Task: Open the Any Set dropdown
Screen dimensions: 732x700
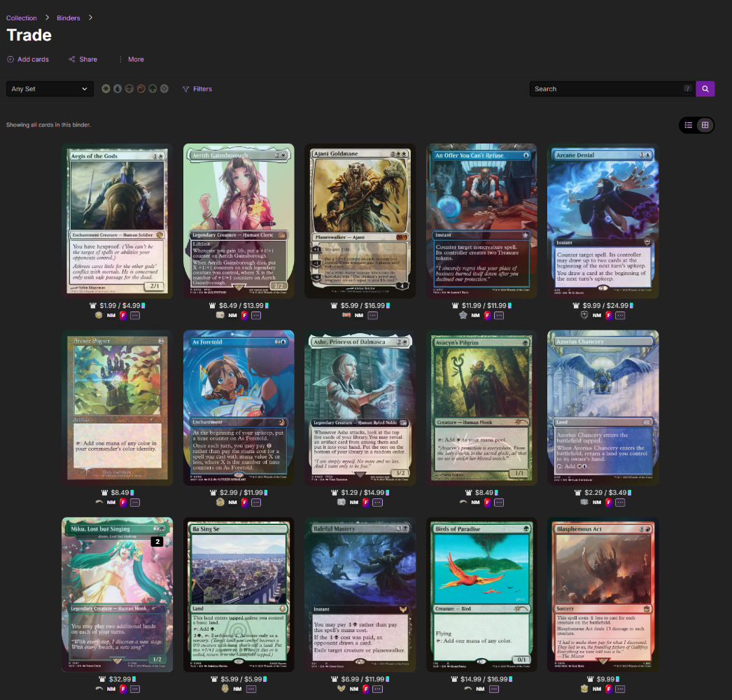Action: (50, 89)
